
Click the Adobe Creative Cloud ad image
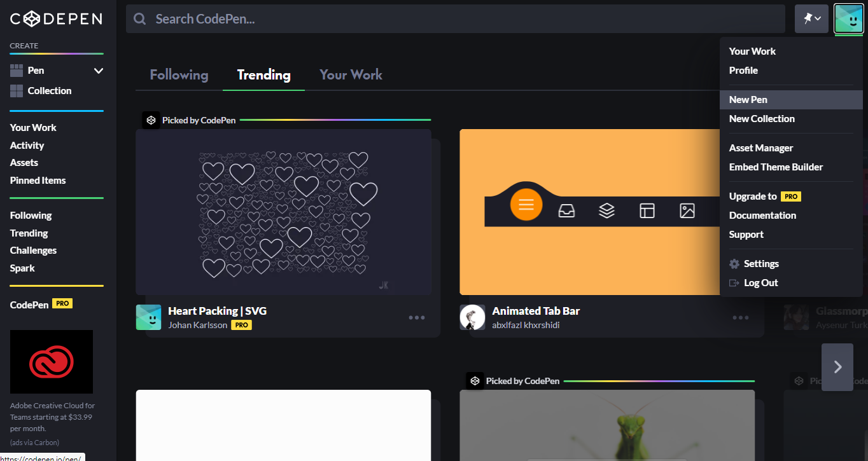[x=52, y=362]
